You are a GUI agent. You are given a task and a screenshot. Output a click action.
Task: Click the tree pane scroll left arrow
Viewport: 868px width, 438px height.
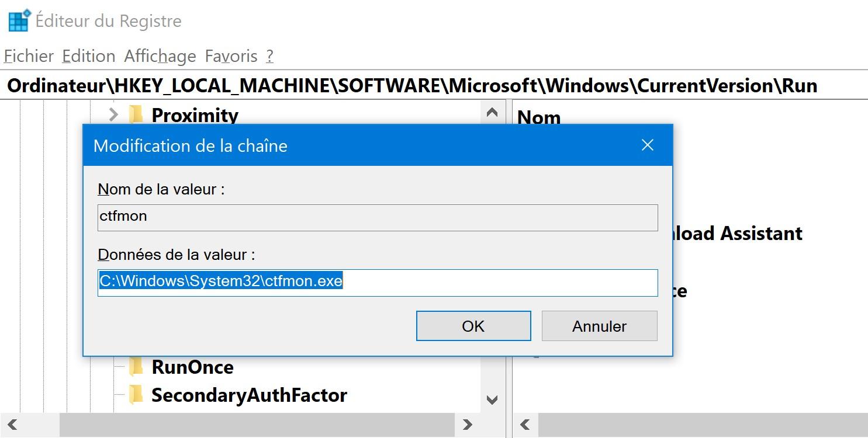coord(12,425)
